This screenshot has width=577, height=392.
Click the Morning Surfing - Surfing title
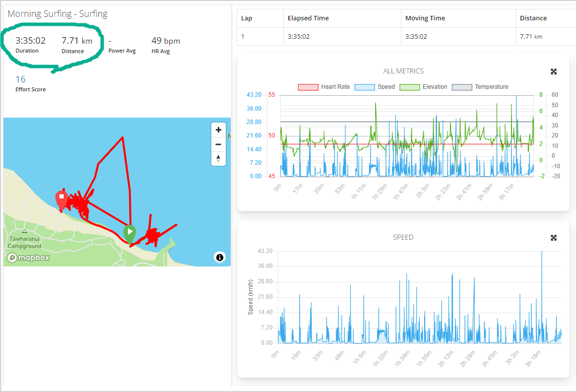tap(58, 14)
